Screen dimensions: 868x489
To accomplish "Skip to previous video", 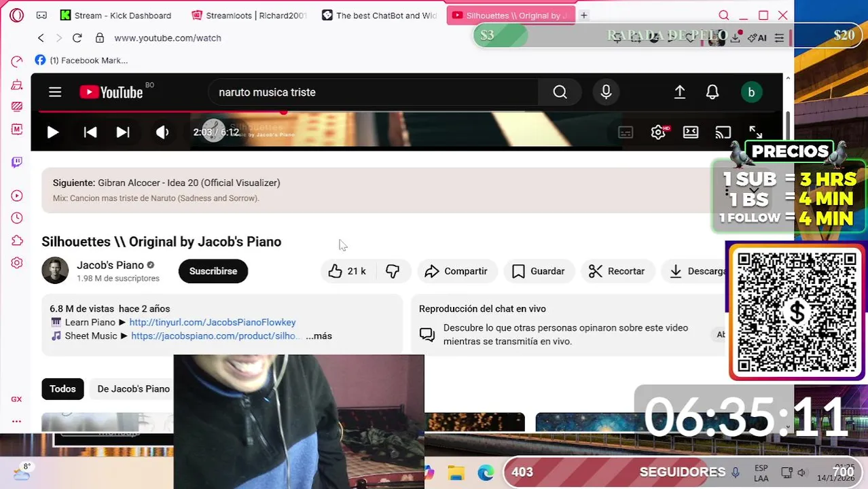I will pos(90,132).
